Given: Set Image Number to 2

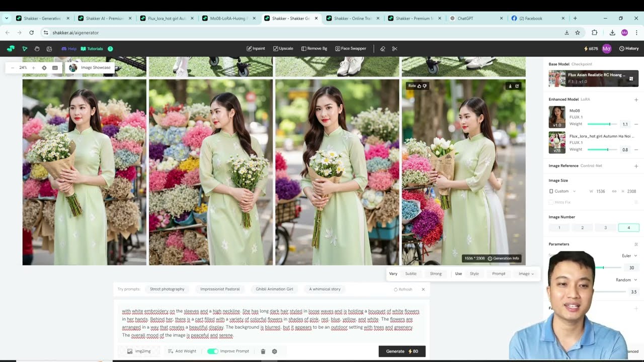Looking at the screenshot, I should coord(582,228).
